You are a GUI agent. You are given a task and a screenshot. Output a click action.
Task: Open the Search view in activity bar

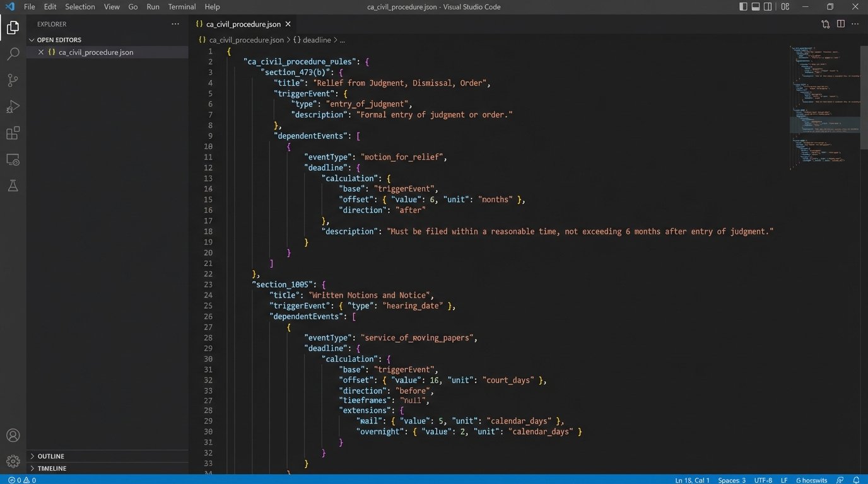[13, 54]
